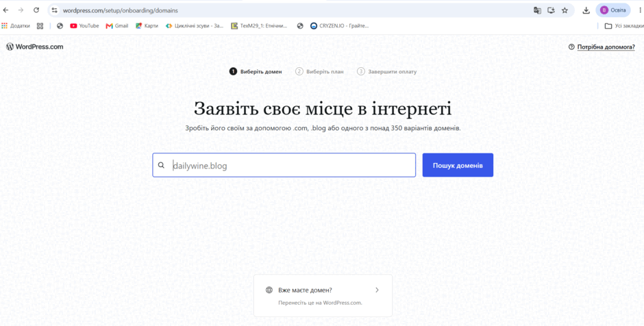Open the Циклічні зсуви bookmark

pyautogui.click(x=195, y=26)
